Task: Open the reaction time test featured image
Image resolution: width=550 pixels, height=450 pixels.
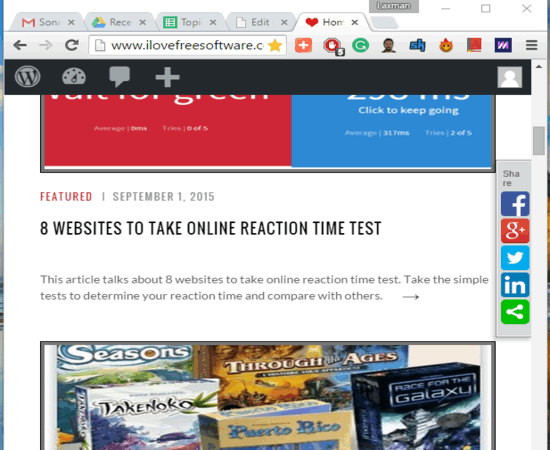Action: coord(268,133)
